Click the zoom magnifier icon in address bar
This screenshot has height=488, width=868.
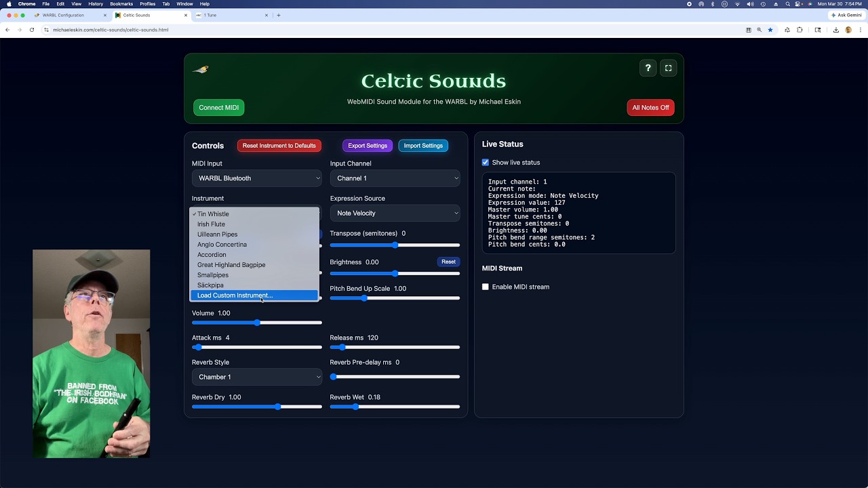pyautogui.click(x=759, y=30)
